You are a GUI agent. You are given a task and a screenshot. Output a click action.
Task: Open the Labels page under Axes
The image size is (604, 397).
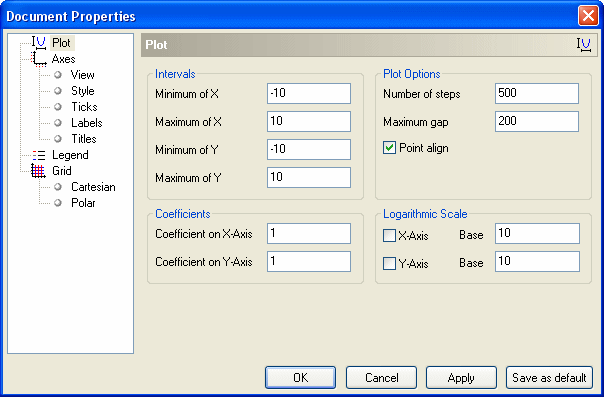[x=87, y=123]
